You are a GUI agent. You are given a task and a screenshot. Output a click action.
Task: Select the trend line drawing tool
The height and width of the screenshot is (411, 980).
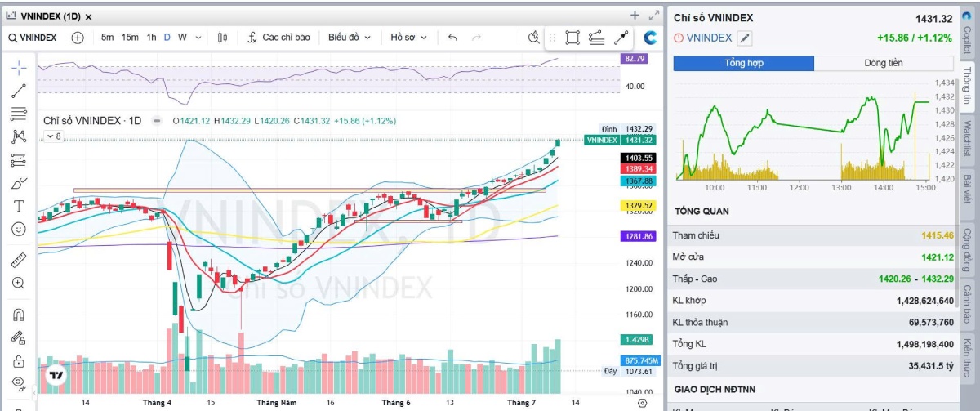(x=19, y=91)
